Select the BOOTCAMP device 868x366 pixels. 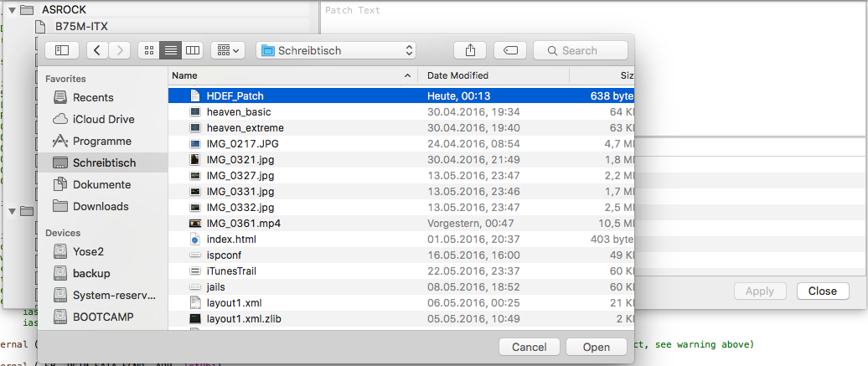tap(103, 317)
